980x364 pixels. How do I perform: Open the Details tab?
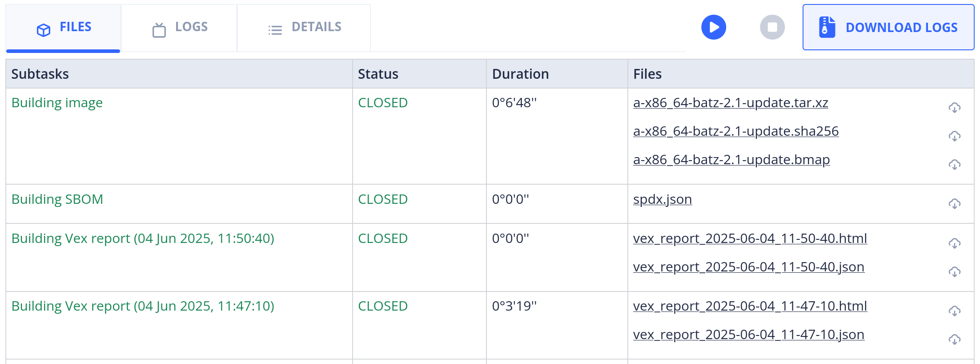[304, 28]
